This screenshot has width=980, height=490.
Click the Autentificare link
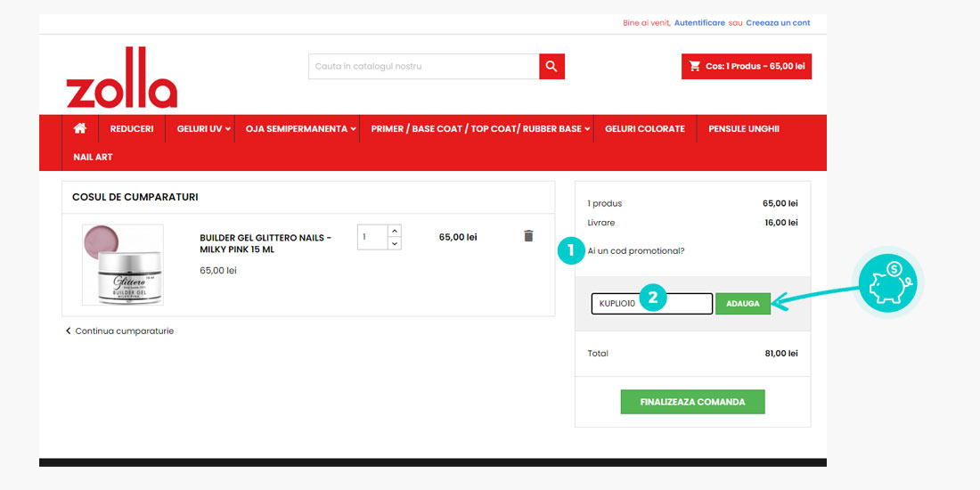click(699, 23)
